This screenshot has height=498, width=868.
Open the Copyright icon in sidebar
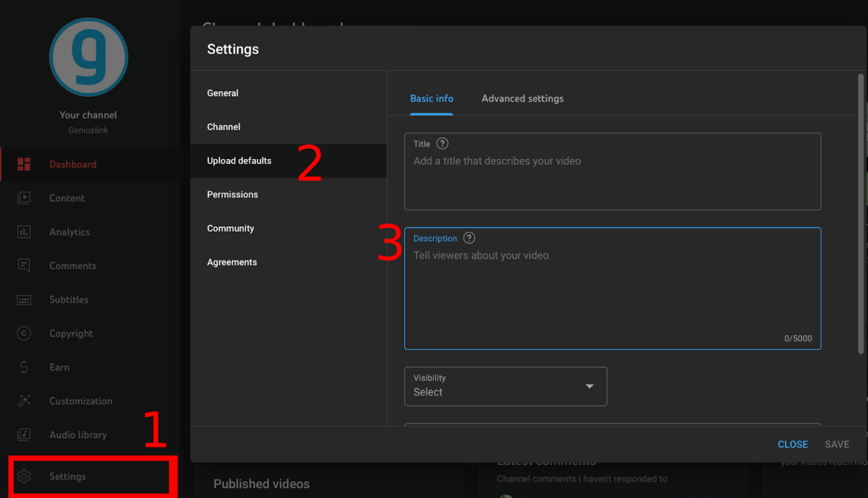(24, 334)
